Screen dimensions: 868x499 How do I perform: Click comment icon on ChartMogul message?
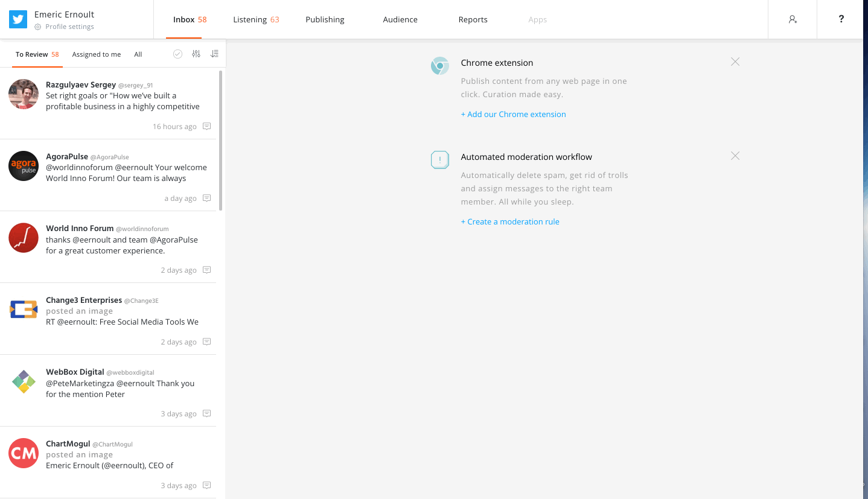coord(206,486)
